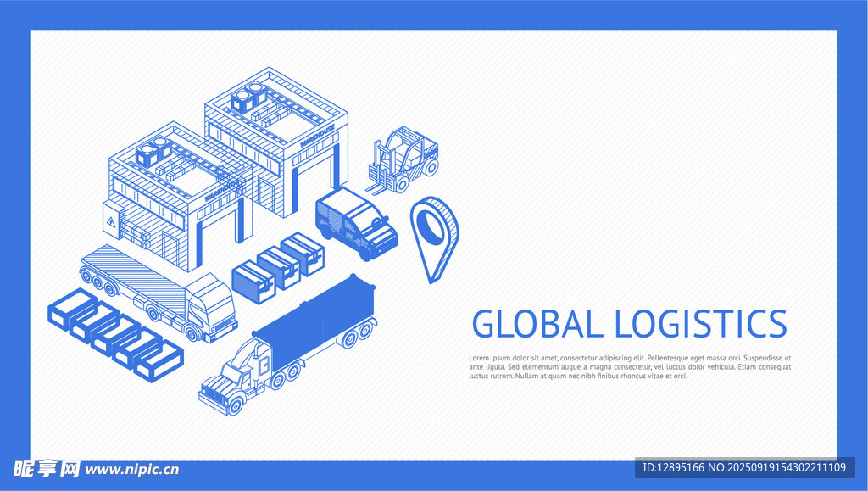This screenshot has width=868, height=491.
Task: Click the forklift illustration
Action: [403, 160]
